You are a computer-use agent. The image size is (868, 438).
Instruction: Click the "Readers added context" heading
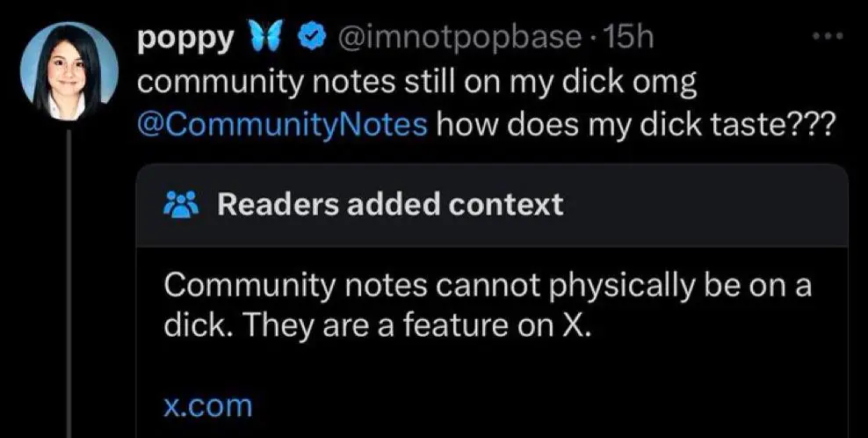tap(389, 205)
